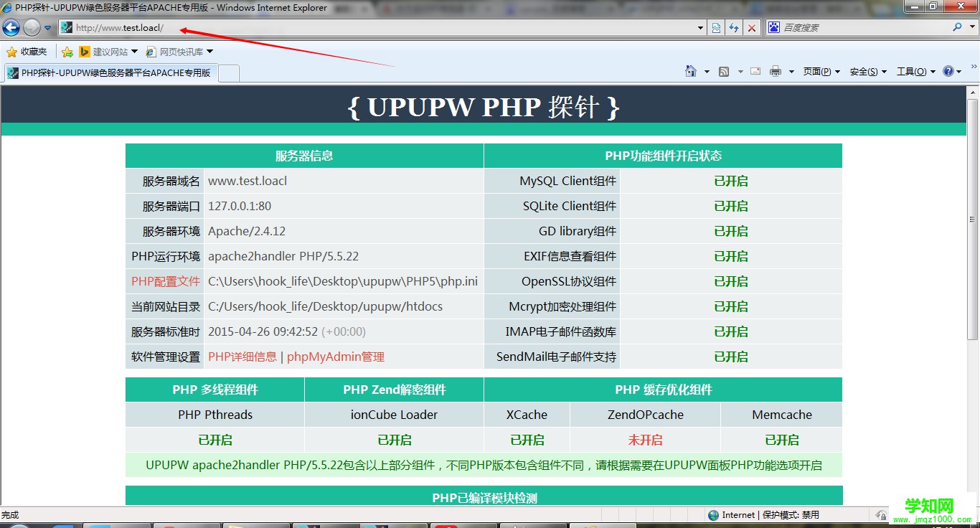Click the Memcache cell
980x528 pixels.
click(x=782, y=415)
